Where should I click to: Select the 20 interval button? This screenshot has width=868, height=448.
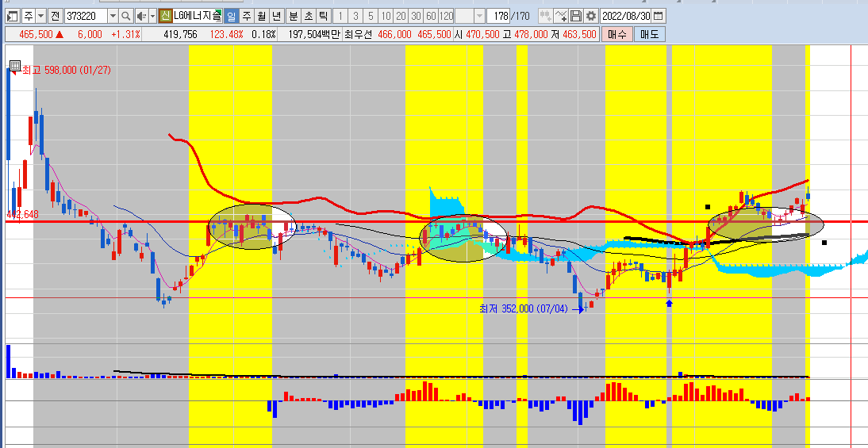[x=401, y=16]
